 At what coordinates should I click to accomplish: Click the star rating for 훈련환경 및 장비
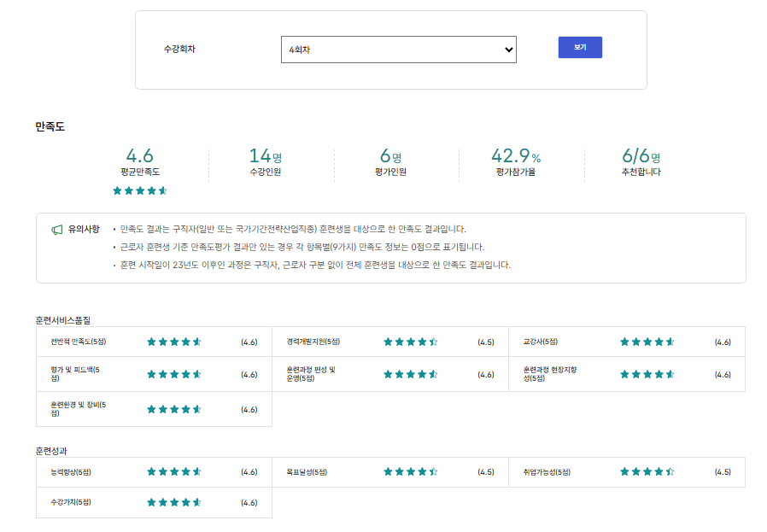tap(174, 409)
